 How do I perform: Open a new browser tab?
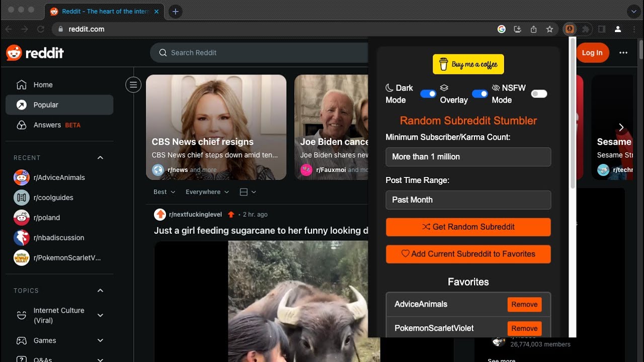[175, 12]
